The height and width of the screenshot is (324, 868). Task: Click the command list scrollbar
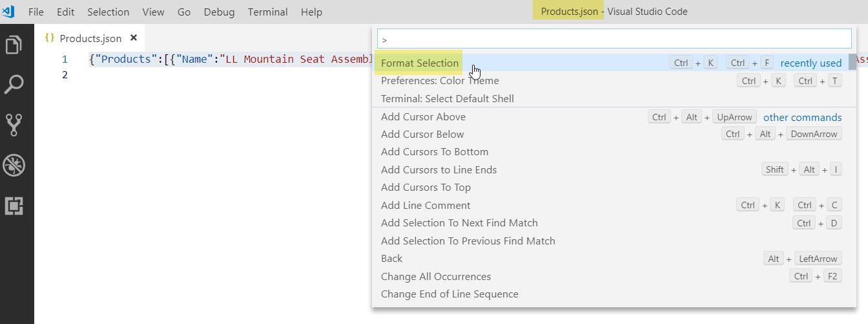click(x=853, y=62)
